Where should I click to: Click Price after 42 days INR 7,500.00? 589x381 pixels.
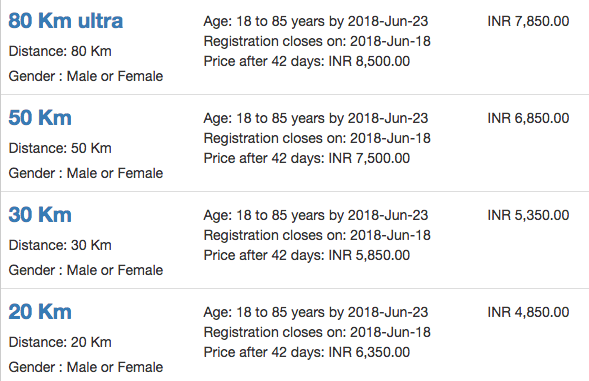(307, 158)
